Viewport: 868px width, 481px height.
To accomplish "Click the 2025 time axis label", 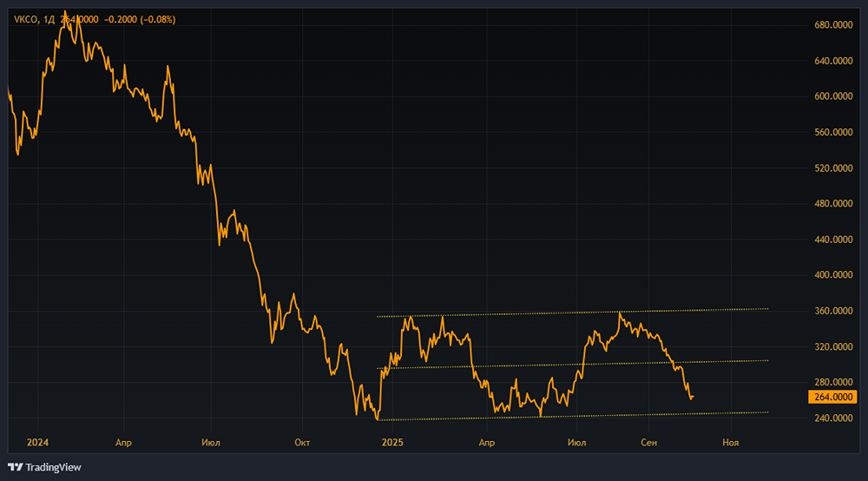I will click(392, 442).
